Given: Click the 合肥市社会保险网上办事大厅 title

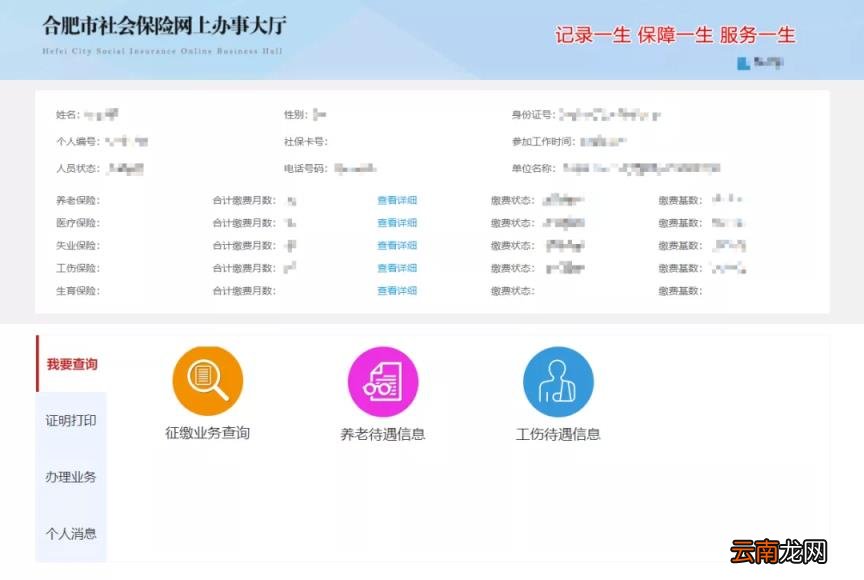Looking at the screenshot, I should tap(164, 26).
